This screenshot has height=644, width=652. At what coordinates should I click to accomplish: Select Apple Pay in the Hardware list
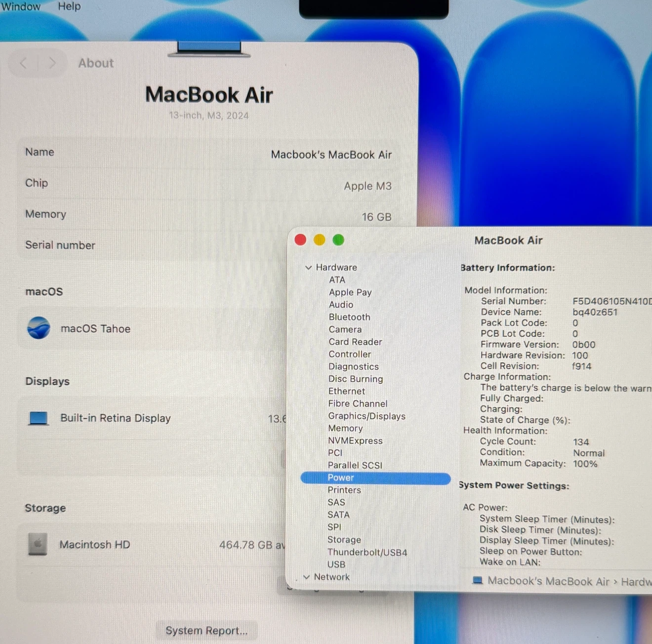click(x=350, y=292)
